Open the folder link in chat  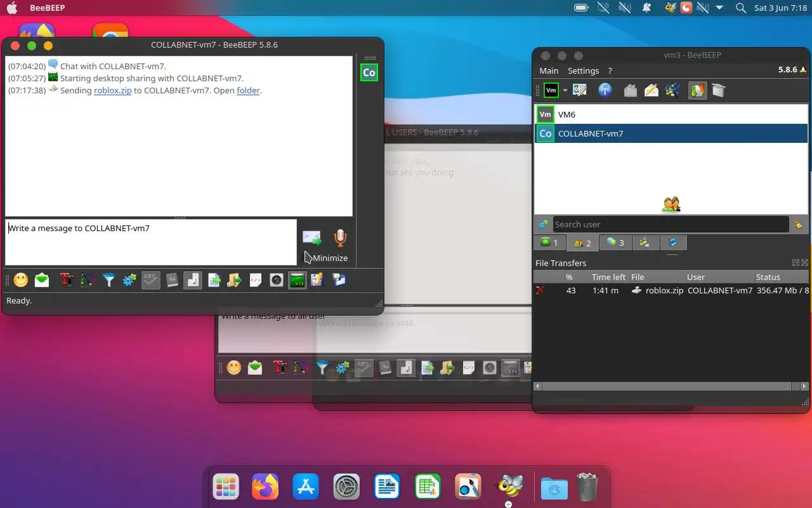pyautogui.click(x=248, y=90)
